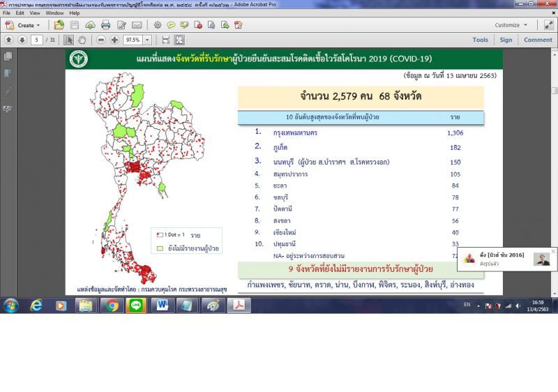Select the Highlight text tool

click(x=184, y=25)
